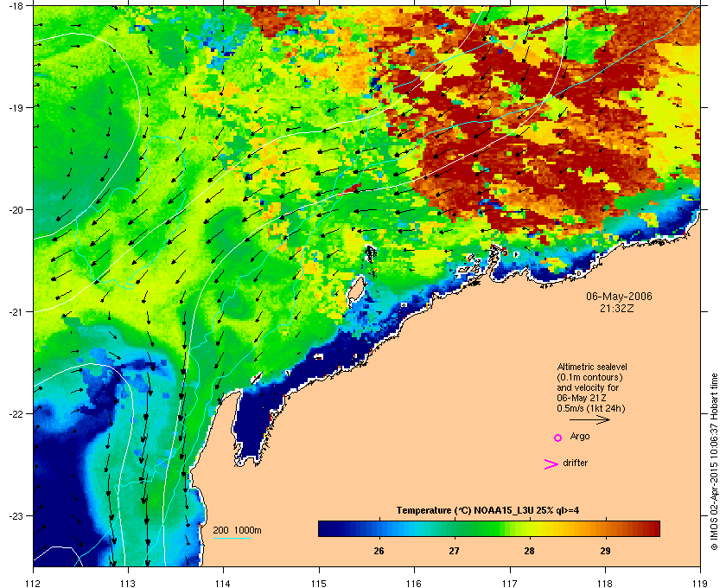The image size is (726, 588).
Task: Click the 0.5m/s velocity reference arrow
Action: (589, 420)
